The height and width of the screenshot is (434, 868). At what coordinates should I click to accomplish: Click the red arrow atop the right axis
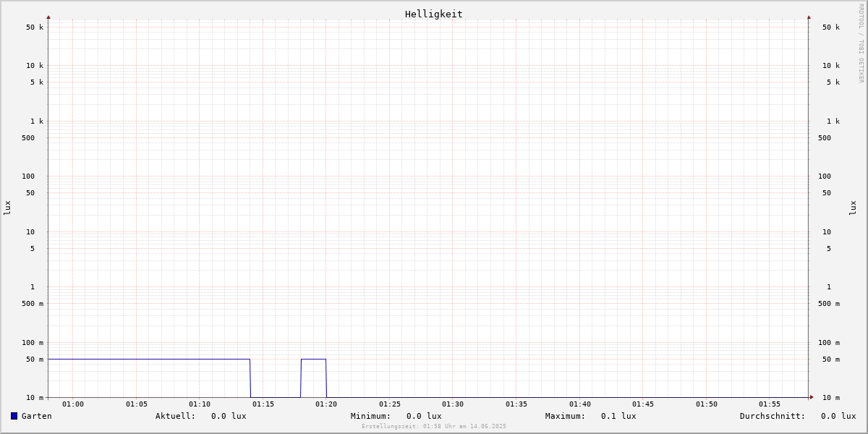(809, 17)
